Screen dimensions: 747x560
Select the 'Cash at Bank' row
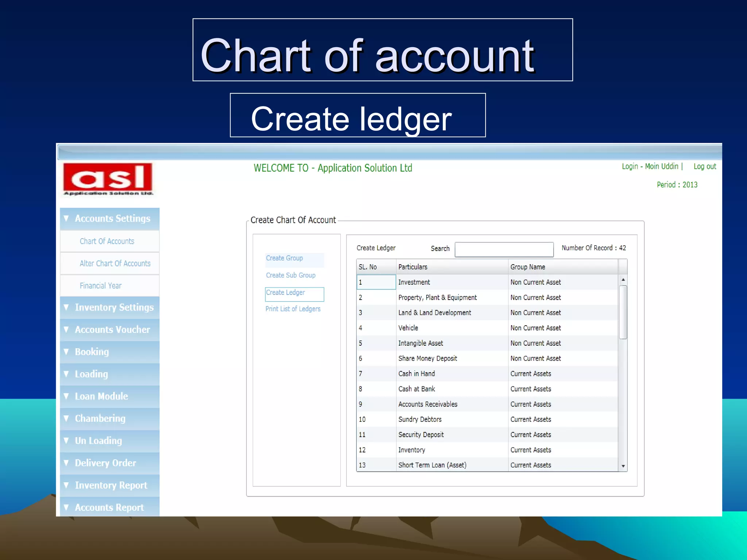[x=487, y=389]
